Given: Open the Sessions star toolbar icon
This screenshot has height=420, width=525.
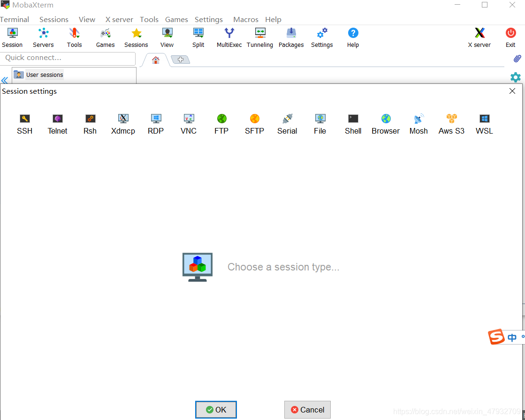Looking at the screenshot, I should click(x=136, y=38).
